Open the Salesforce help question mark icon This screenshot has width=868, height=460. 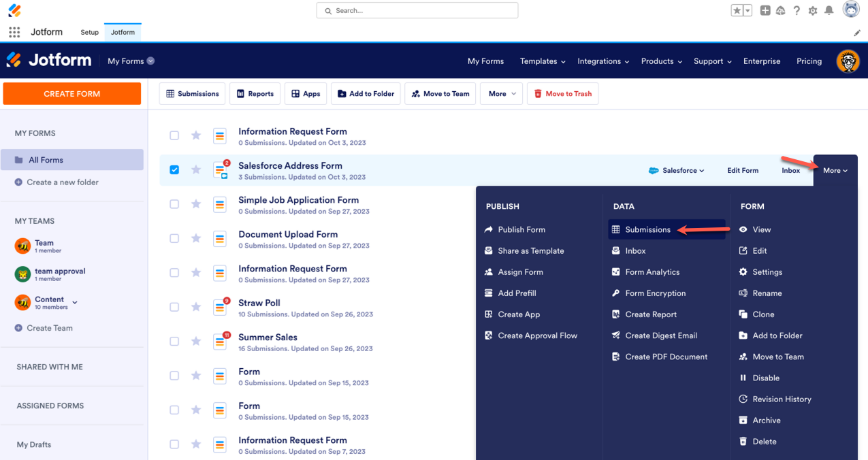point(797,10)
